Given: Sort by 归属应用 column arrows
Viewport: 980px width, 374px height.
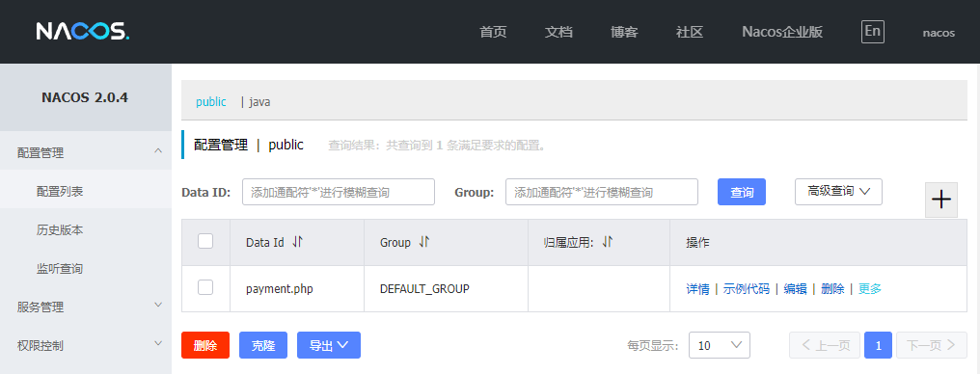Looking at the screenshot, I should point(607,242).
